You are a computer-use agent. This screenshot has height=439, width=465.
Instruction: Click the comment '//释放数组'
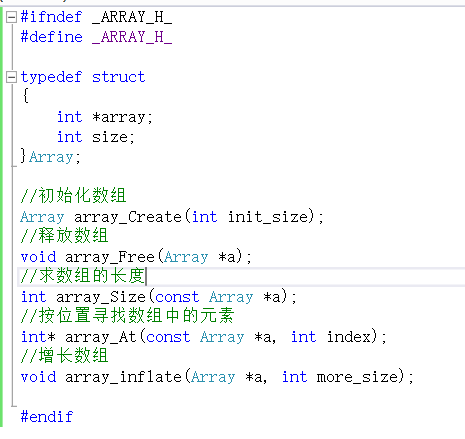coord(64,235)
